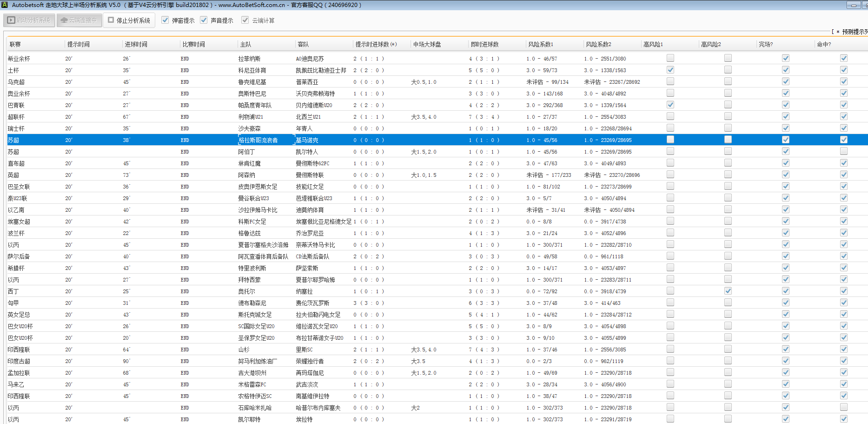Uncheck 高风险1 for the 科尼亚体育 row
Image resolution: width=868 pixels, height=424 pixels.
(670, 70)
